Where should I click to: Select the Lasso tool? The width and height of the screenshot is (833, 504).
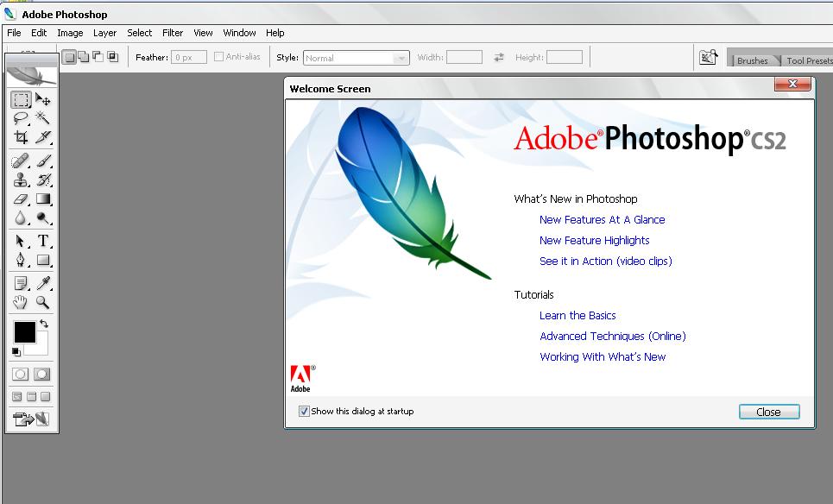21,118
